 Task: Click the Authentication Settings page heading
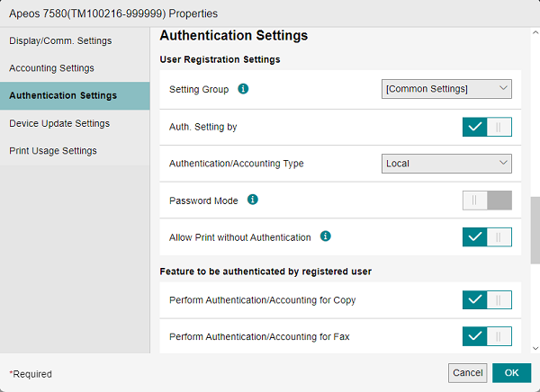pos(234,35)
